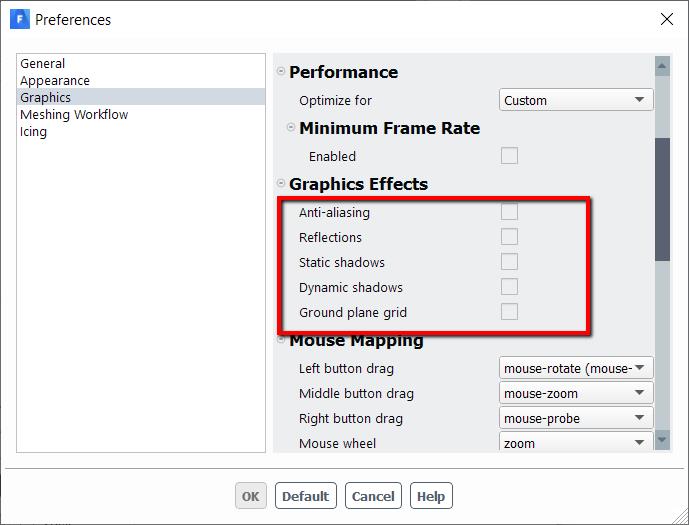Toggle the Static shadows checkbox
The image size is (689, 525).
point(509,262)
